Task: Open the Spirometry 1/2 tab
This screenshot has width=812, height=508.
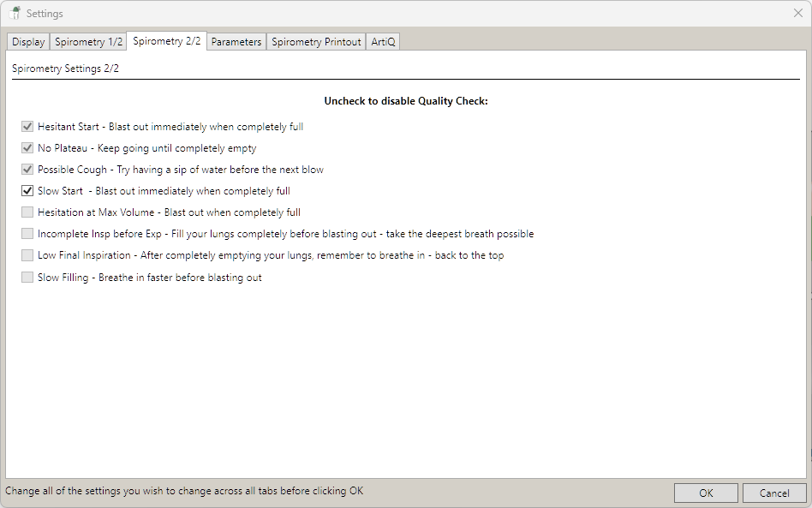Action: (88, 42)
